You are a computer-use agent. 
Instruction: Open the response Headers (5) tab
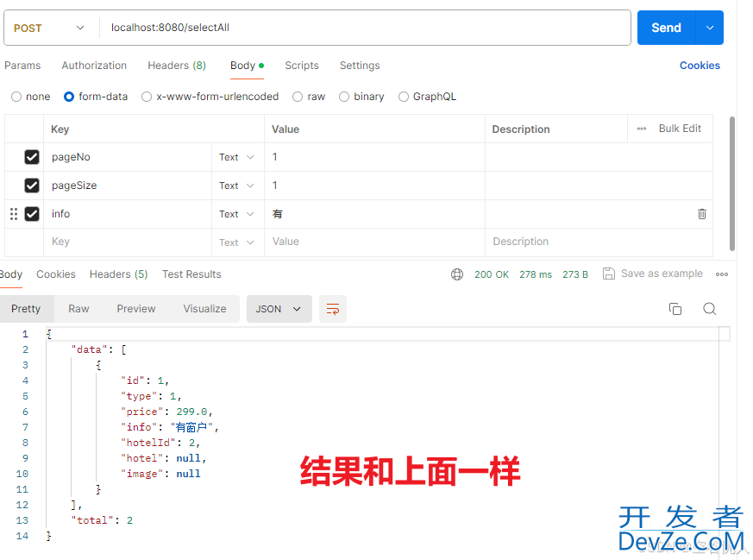pyautogui.click(x=119, y=274)
